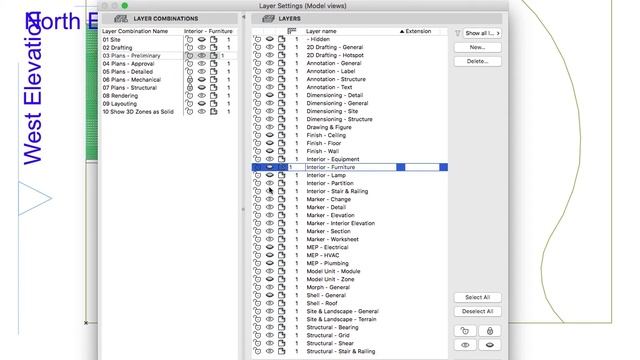640x360 pixels.
Task: Click lock icon of Finish - Ceiling layer
Action: 257,135
